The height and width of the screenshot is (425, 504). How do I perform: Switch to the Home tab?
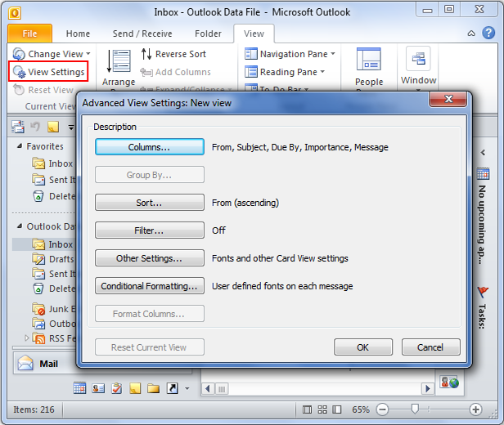click(x=78, y=34)
